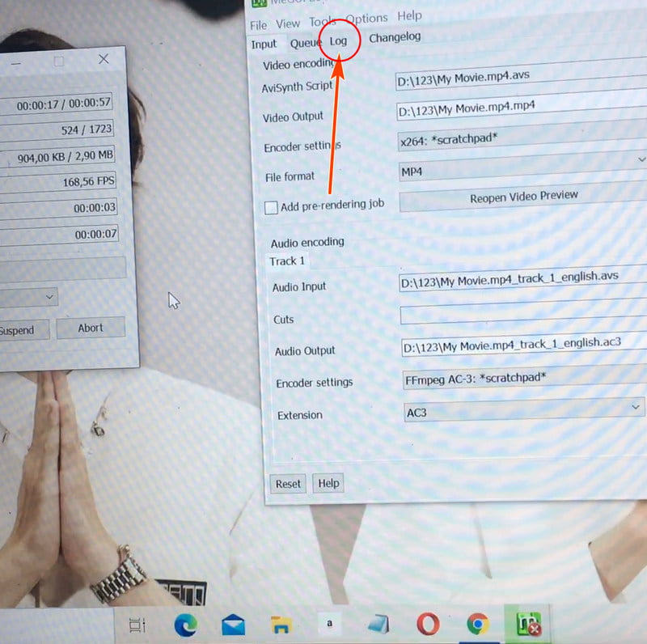
Task: Open File Explorer from the taskbar
Action: [281, 625]
